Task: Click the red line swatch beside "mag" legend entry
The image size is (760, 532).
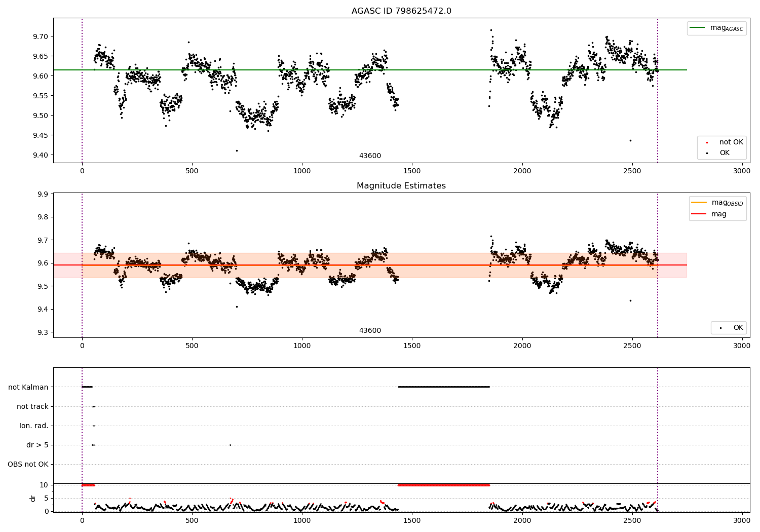Action: tap(699, 214)
